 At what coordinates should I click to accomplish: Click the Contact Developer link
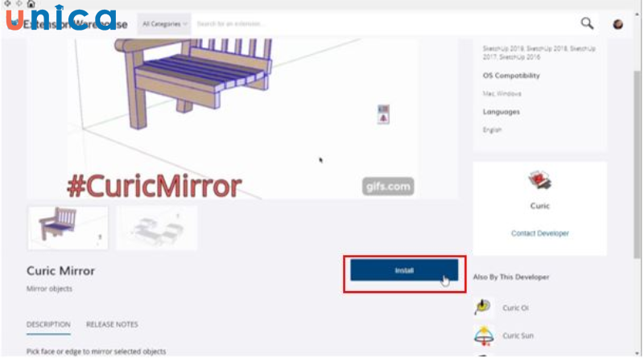[x=539, y=233]
